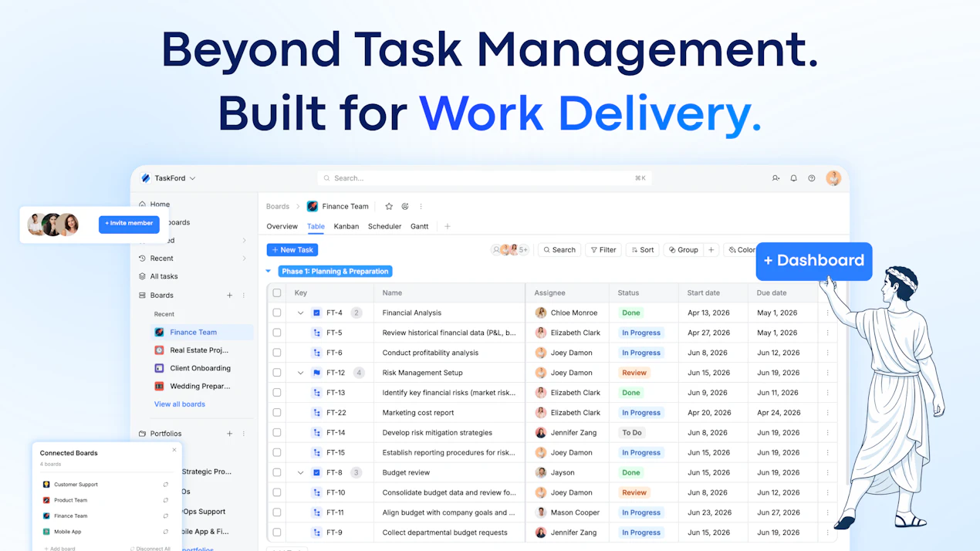
Task: Open the Finance Team board more menu
Action: pos(421,207)
